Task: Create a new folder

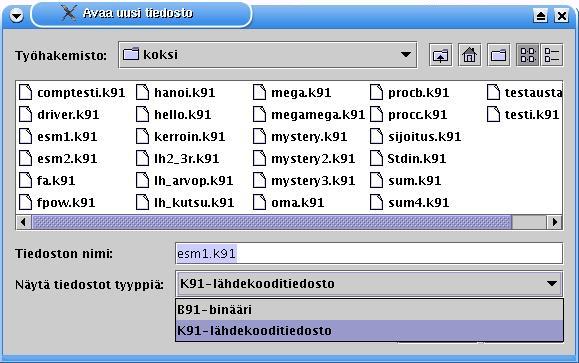Action: click(x=499, y=55)
